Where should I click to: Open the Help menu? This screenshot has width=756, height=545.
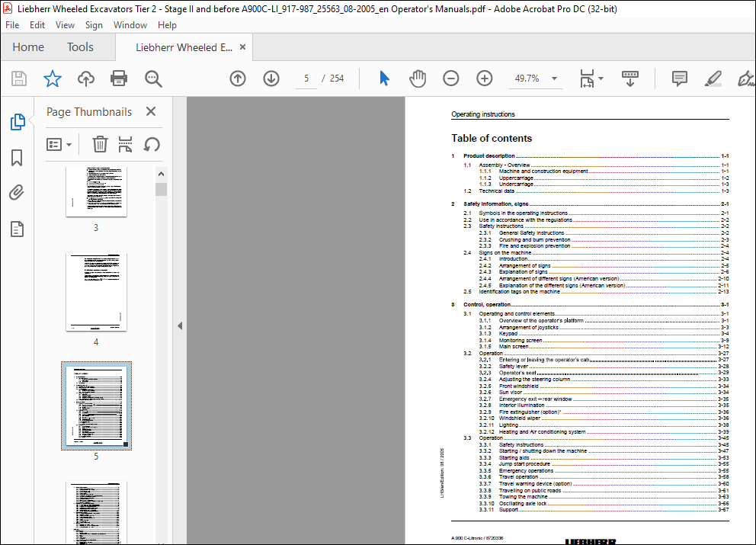[x=167, y=25]
